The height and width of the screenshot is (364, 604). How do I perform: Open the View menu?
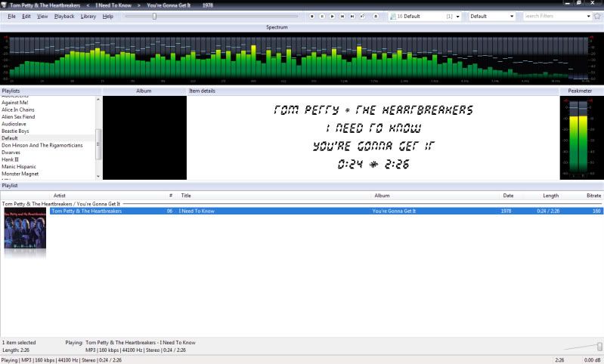click(42, 16)
